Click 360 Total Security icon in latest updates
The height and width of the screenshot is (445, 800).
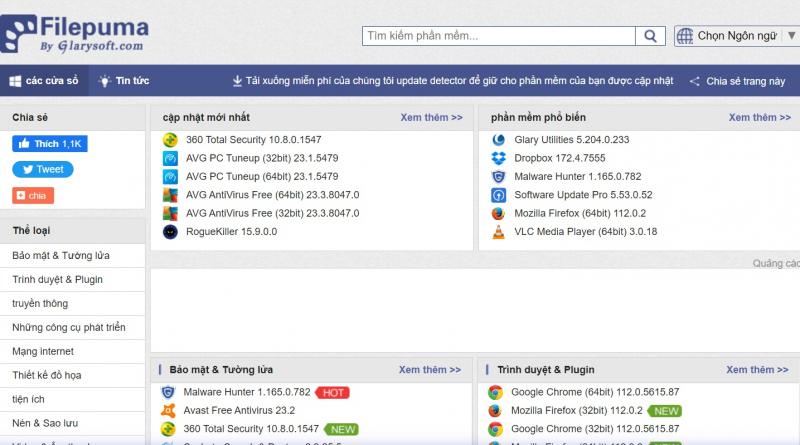pos(170,140)
